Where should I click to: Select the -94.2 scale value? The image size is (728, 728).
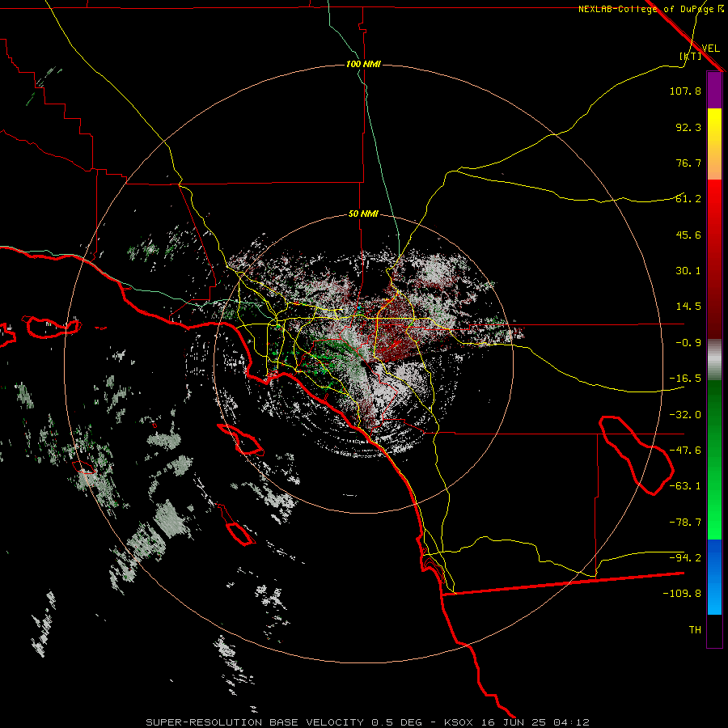[x=685, y=558]
